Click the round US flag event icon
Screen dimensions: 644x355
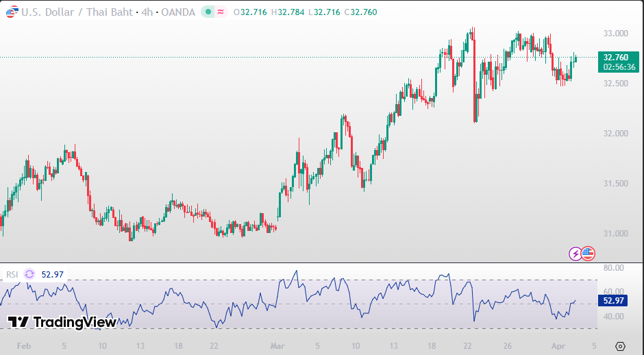point(588,254)
